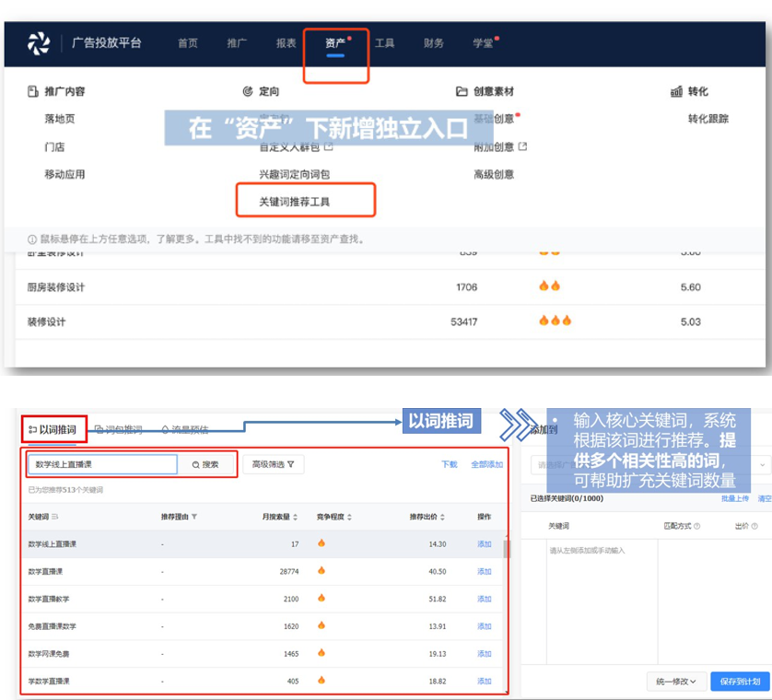The width and height of the screenshot is (772, 700).
Task: Switch to the 以词推词 tab
Action: (x=53, y=429)
